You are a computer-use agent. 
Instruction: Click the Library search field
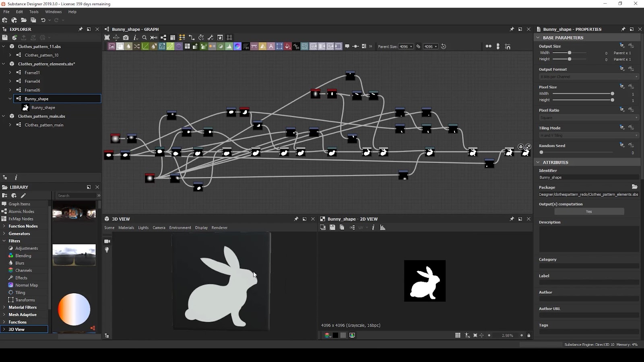coord(76,196)
